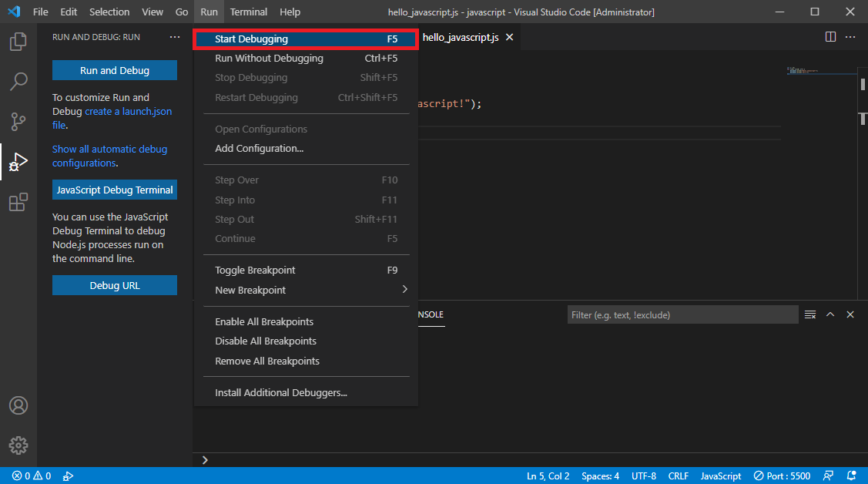Open Run and Debug panel more actions
This screenshot has width=868, height=484.
click(x=175, y=37)
